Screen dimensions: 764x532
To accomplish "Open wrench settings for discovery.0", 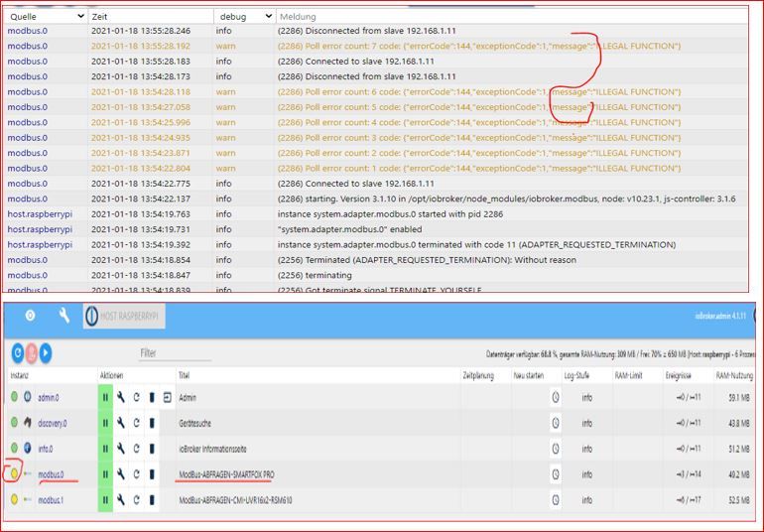I will point(121,423).
